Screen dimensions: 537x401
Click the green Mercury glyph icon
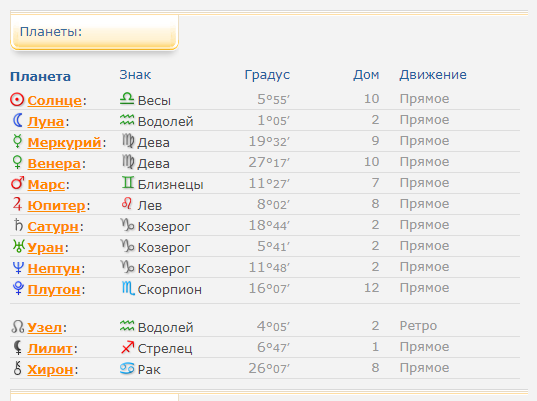(x=17, y=141)
